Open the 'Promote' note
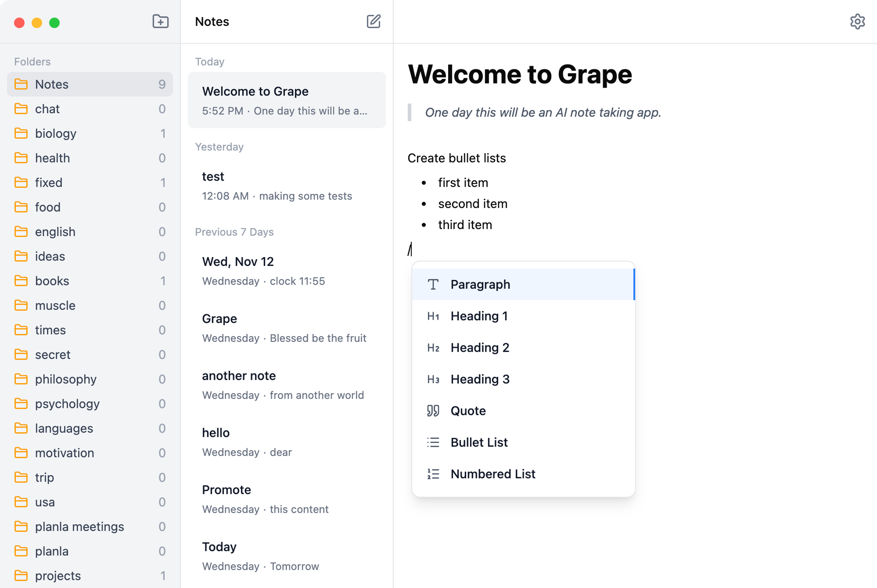The height and width of the screenshot is (588, 877). pos(287,498)
